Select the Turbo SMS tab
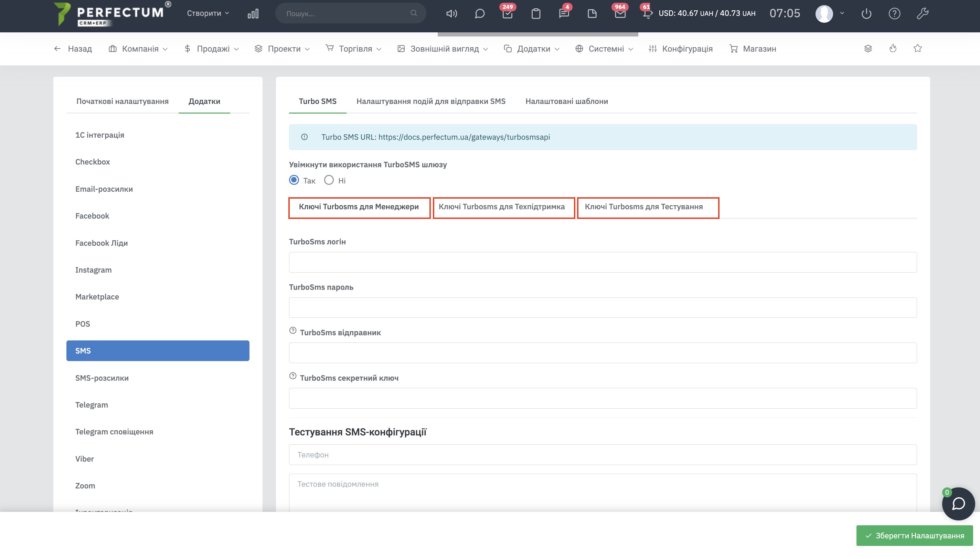 click(317, 101)
